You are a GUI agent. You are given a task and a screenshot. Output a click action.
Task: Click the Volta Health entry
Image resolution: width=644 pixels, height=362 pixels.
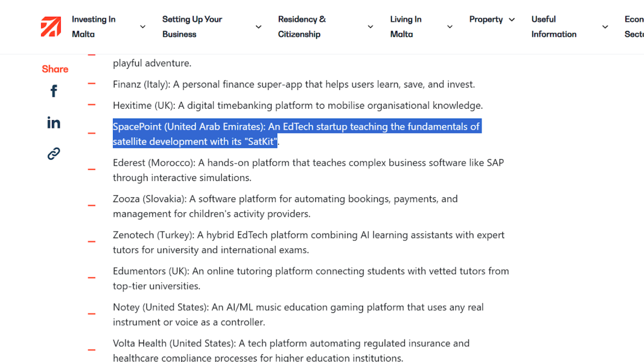click(x=291, y=350)
